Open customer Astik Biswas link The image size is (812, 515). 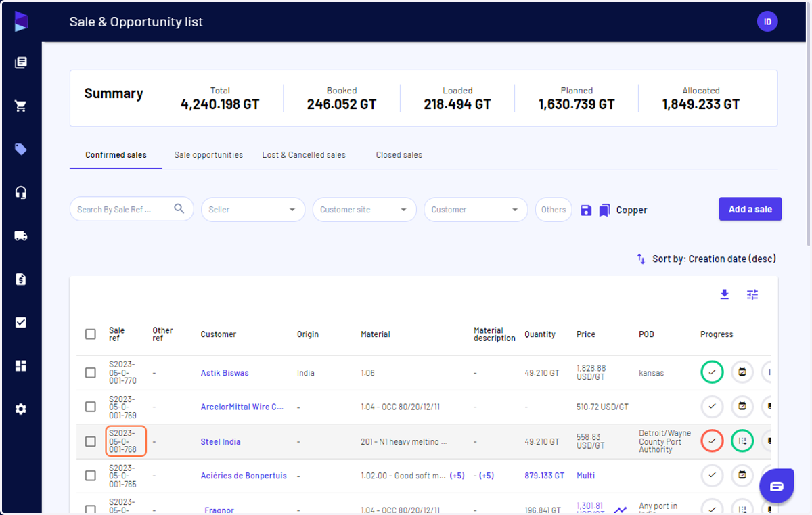pos(225,373)
